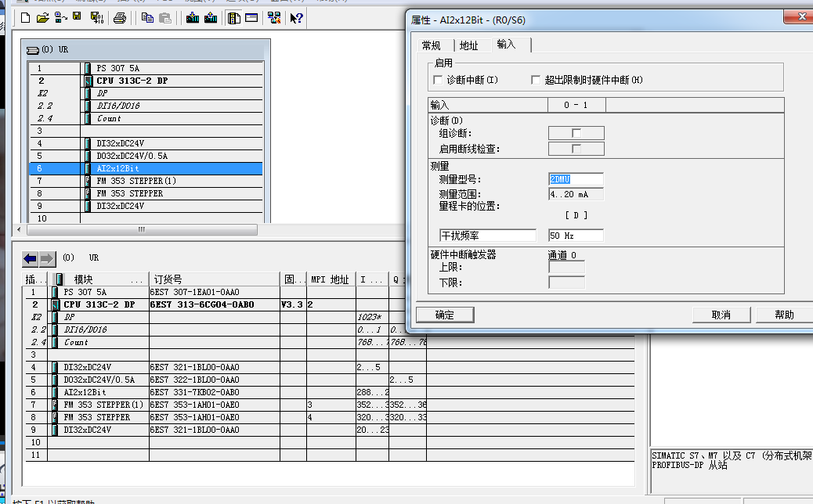The height and width of the screenshot is (504, 813).
Task: Click the open online station toolbar icon
Action: (x=60, y=18)
